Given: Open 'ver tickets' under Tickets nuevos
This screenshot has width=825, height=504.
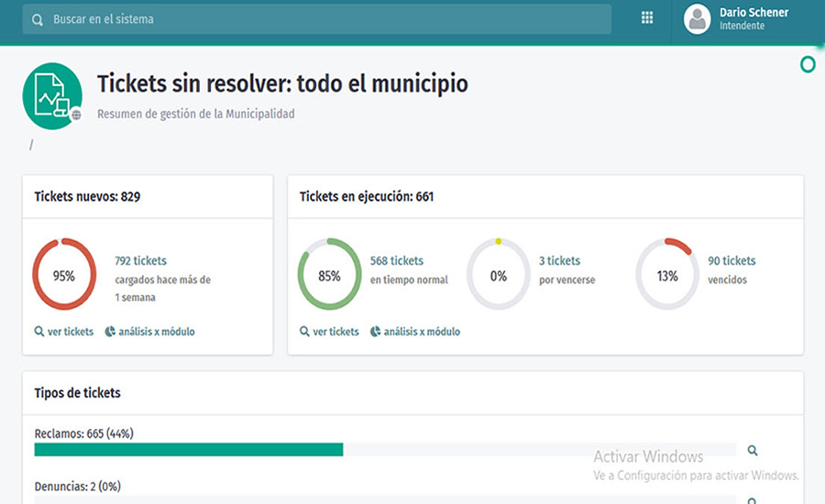Looking at the screenshot, I should tap(64, 332).
